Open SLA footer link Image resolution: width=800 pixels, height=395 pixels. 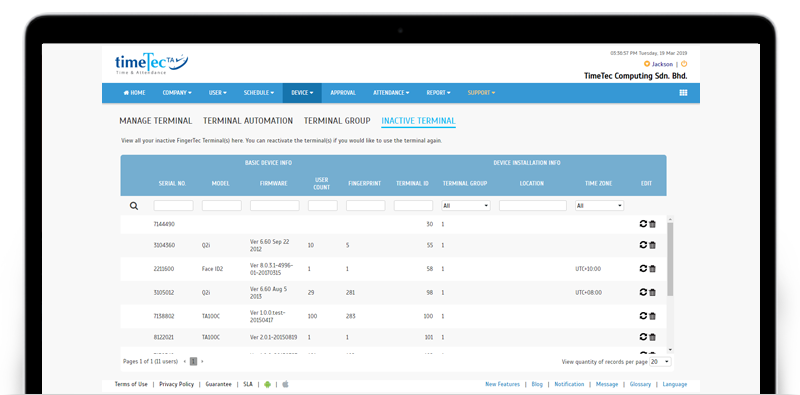pyautogui.click(x=248, y=384)
